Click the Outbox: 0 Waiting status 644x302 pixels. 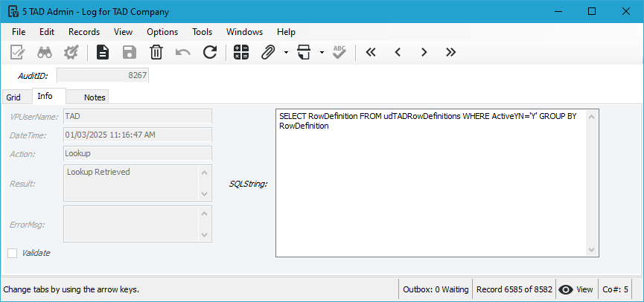[x=436, y=289]
